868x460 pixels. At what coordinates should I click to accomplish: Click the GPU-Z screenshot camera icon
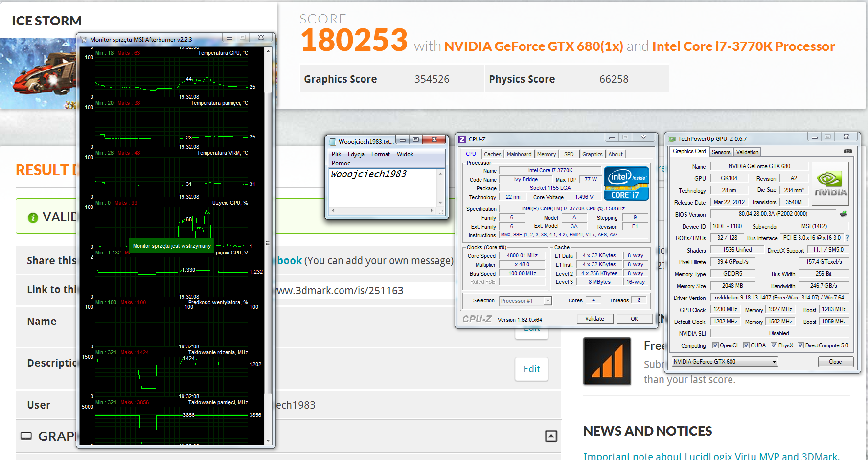(848, 151)
